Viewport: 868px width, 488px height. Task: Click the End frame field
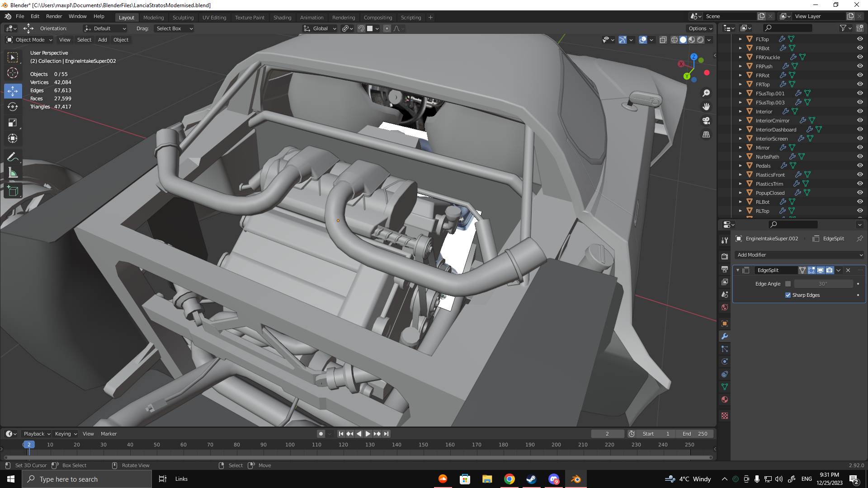pos(695,434)
